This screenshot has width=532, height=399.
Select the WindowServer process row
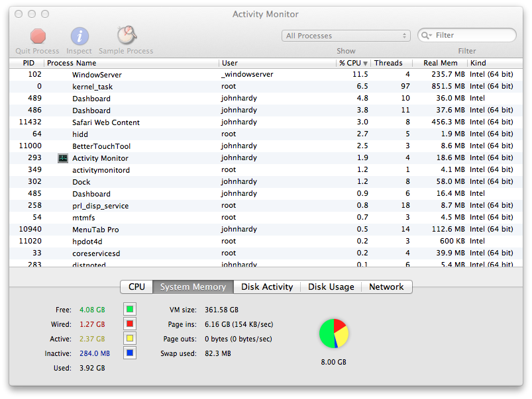tap(266, 75)
